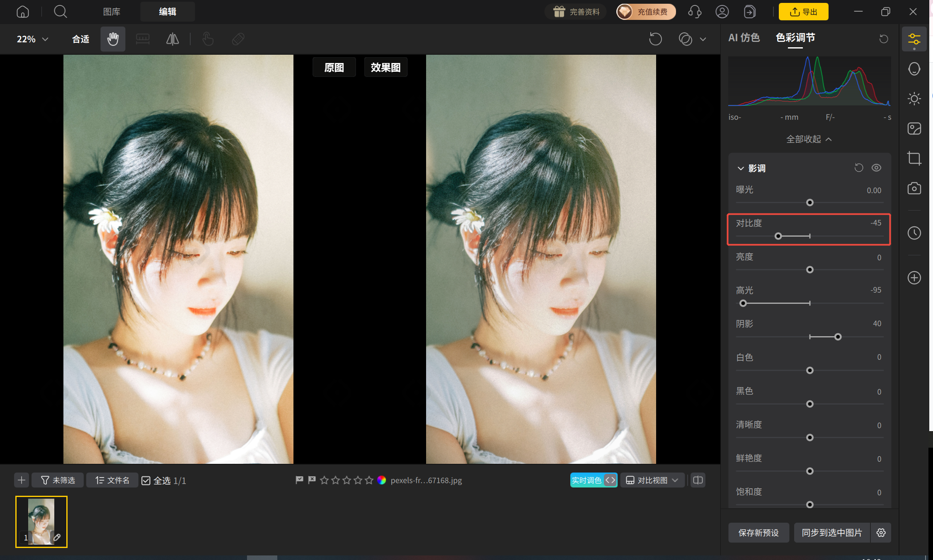
Task: Open the 文件名 sort dropdown
Action: tap(112, 480)
